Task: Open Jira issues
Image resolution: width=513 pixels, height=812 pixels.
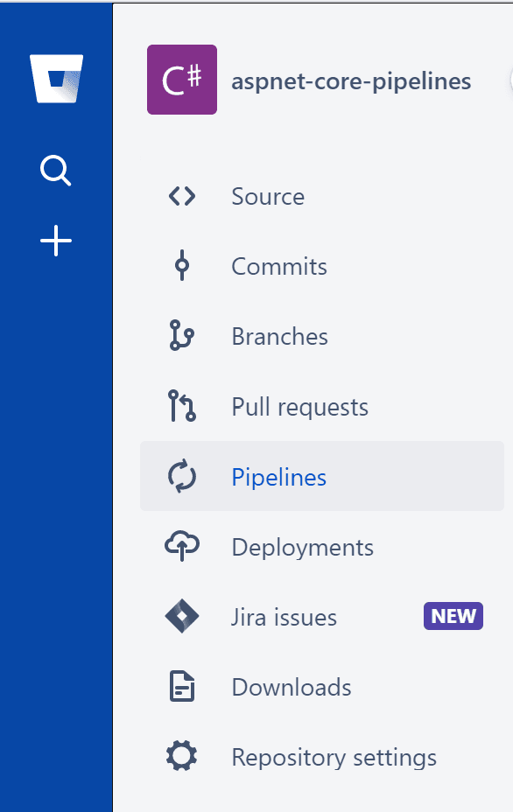Action: [284, 617]
